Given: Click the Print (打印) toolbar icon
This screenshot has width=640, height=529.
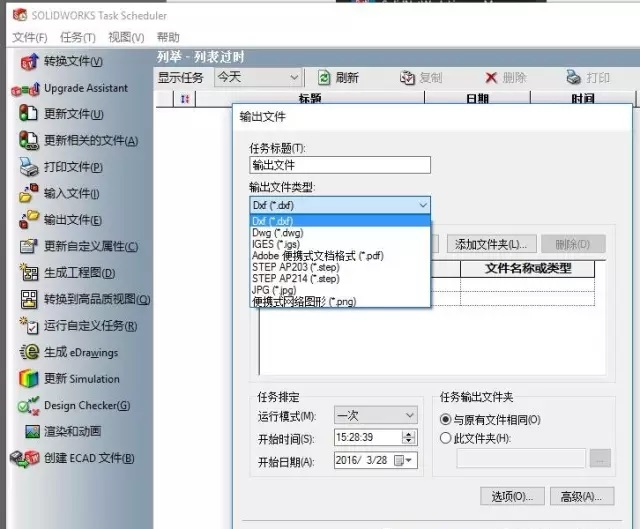Looking at the screenshot, I should pos(573,77).
